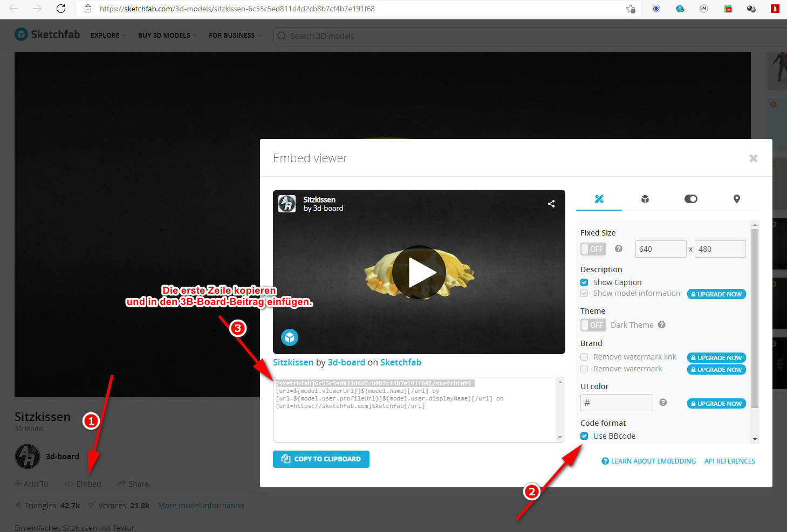Click the red rightmost browser extension icon

[775, 9]
